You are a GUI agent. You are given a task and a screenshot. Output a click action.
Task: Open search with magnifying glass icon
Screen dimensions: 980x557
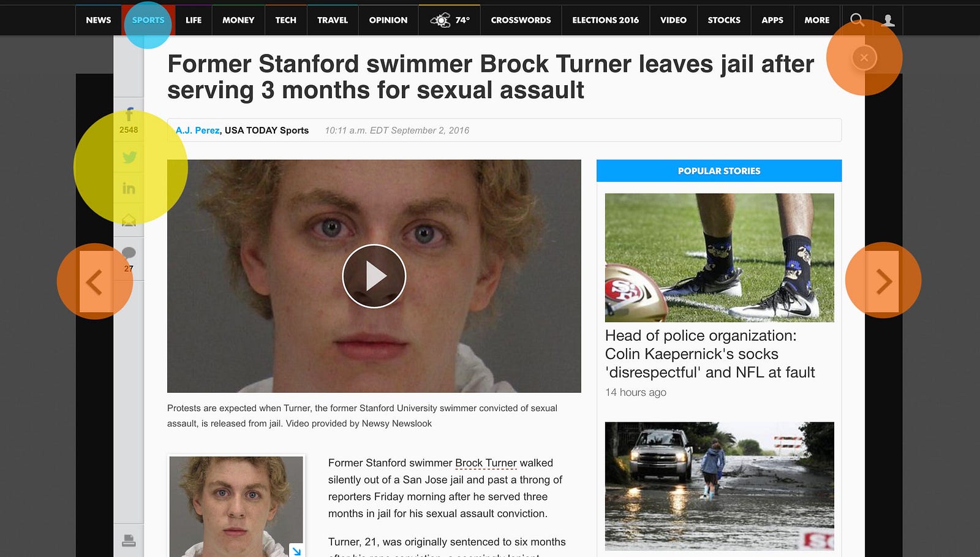click(x=858, y=20)
